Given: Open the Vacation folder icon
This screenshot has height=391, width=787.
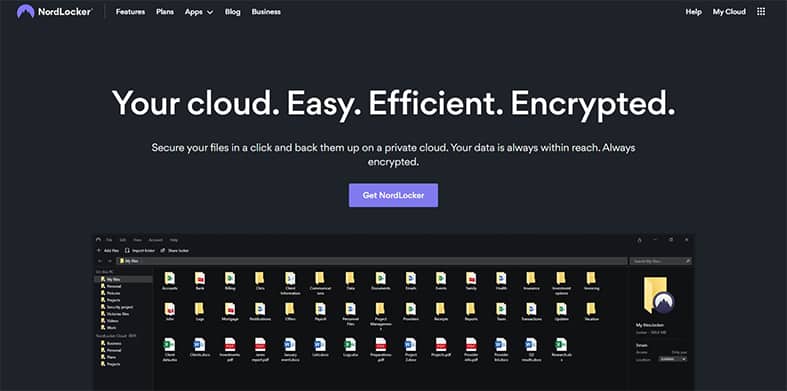Looking at the screenshot, I should [x=591, y=309].
